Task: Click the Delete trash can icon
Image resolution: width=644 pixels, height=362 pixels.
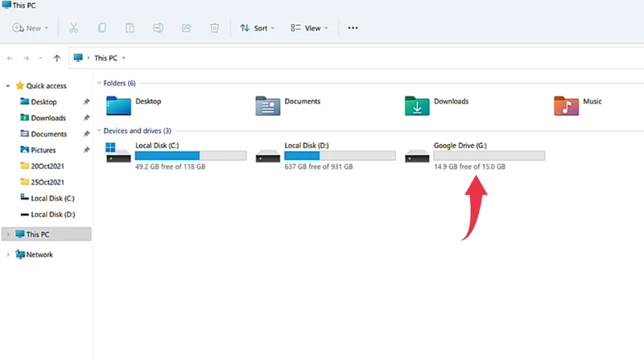Action: [214, 27]
